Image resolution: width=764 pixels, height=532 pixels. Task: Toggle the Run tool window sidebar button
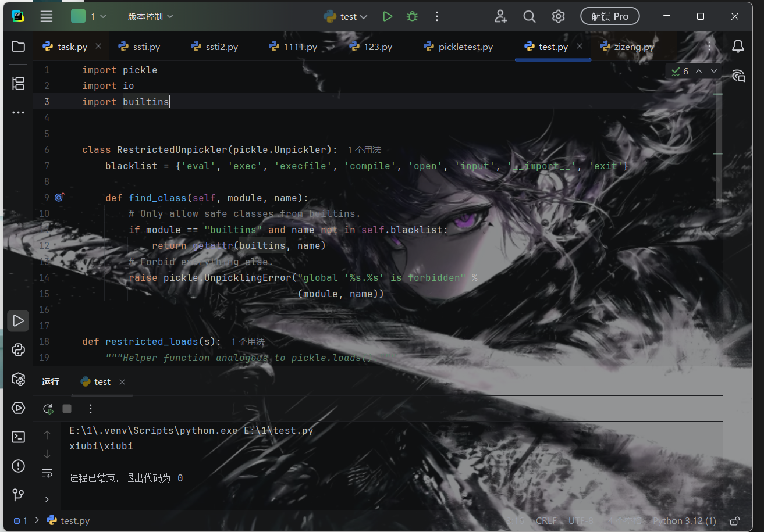(x=18, y=320)
